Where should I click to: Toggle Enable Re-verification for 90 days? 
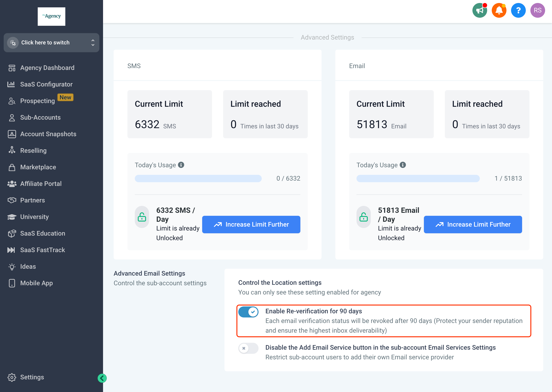point(248,312)
